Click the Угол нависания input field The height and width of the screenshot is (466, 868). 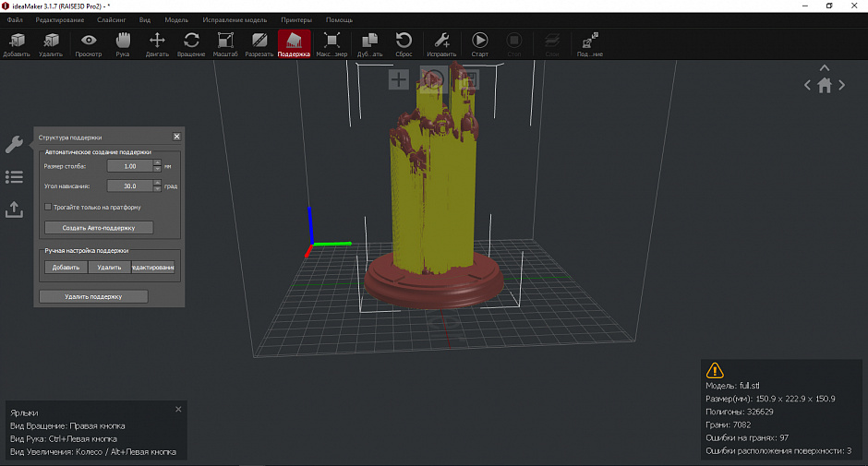coord(130,186)
